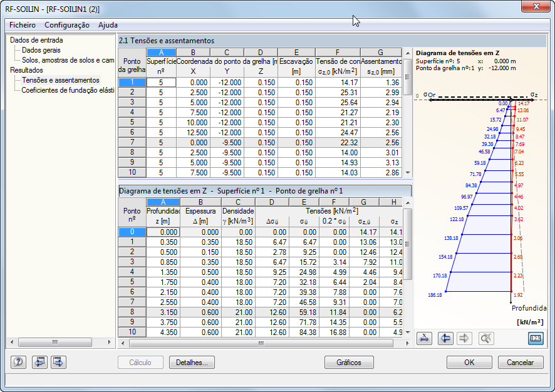Click the disabled Cálculo button
This screenshot has width=555, height=392.
click(x=140, y=363)
